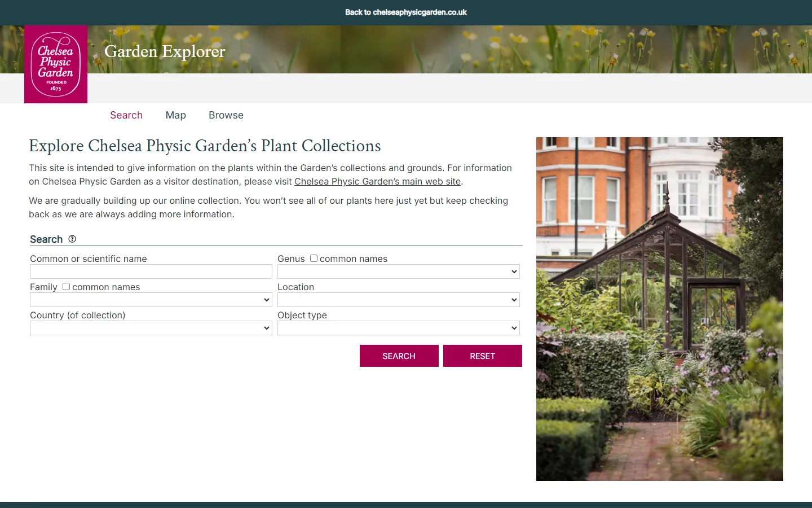Screen dimensions: 812x508
Task: Open the Location dropdown
Action: point(399,300)
